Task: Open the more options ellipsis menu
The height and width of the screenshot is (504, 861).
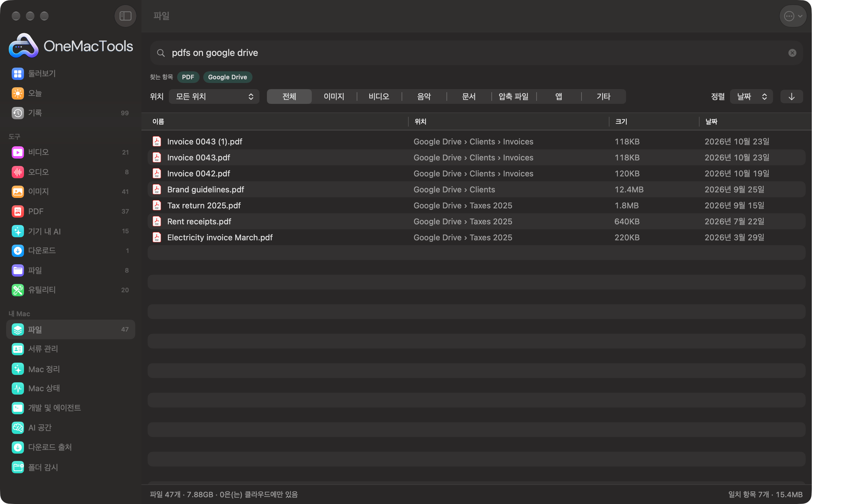Action: (x=793, y=16)
